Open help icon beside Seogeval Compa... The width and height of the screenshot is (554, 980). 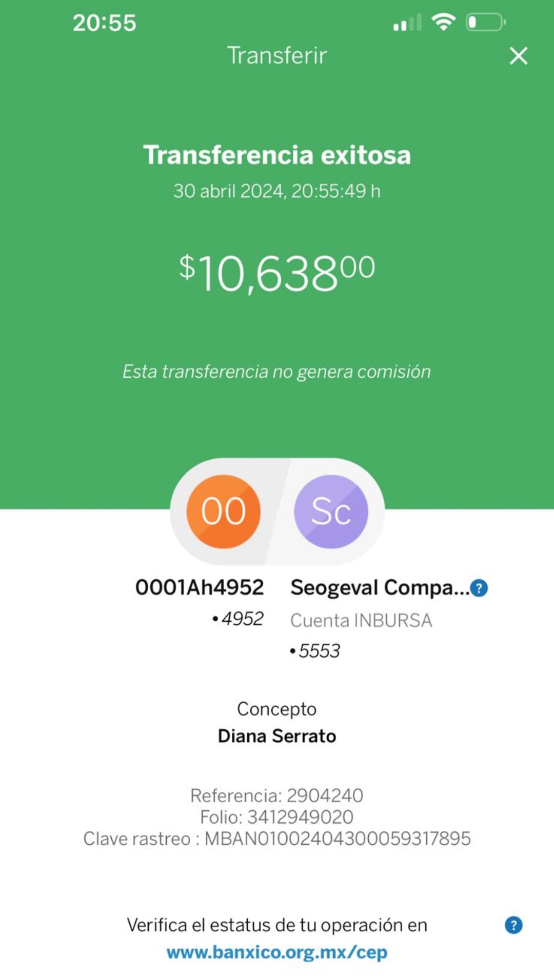479,588
